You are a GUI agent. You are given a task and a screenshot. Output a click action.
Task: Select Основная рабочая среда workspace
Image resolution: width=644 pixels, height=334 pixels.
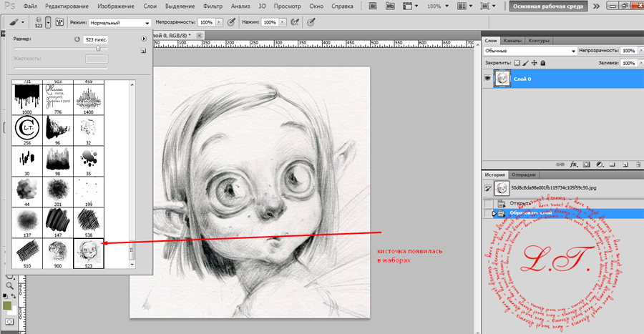click(548, 6)
